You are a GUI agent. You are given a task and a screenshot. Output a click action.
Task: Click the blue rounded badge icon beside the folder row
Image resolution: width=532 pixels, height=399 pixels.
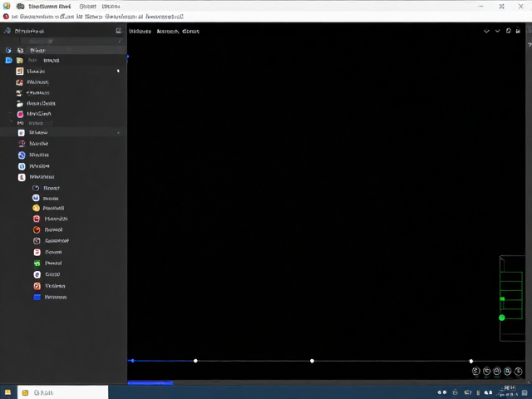click(x=9, y=61)
